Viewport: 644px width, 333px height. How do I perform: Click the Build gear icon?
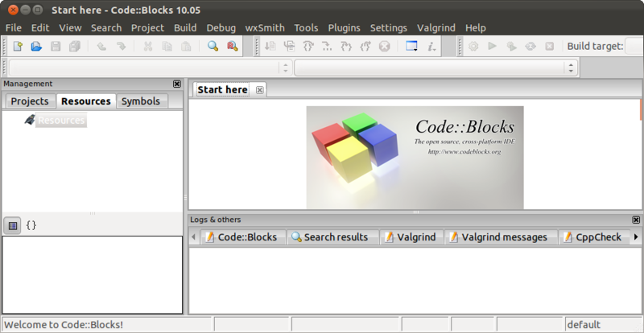click(473, 46)
